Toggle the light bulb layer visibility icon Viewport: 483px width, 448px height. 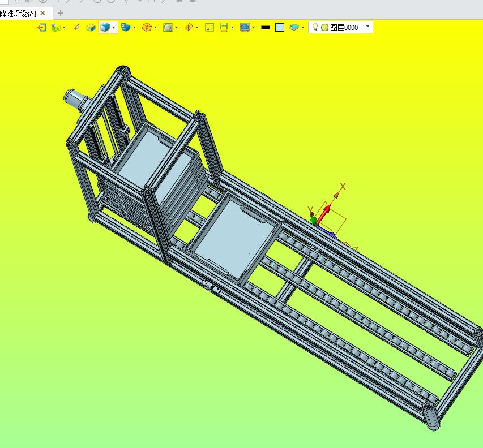(x=315, y=27)
